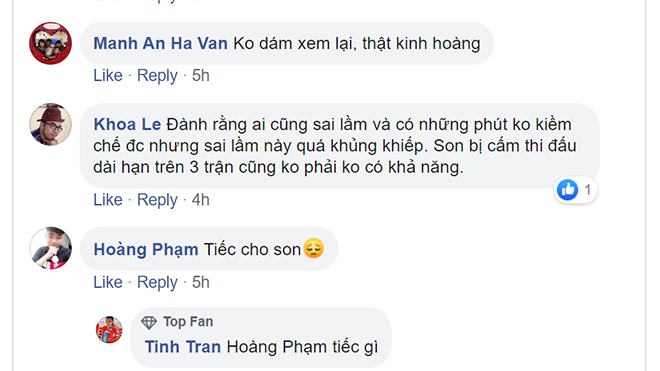The width and height of the screenshot is (660, 371).
Task: Open the Hoàng Phạm author name link
Action: coord(146,249)
